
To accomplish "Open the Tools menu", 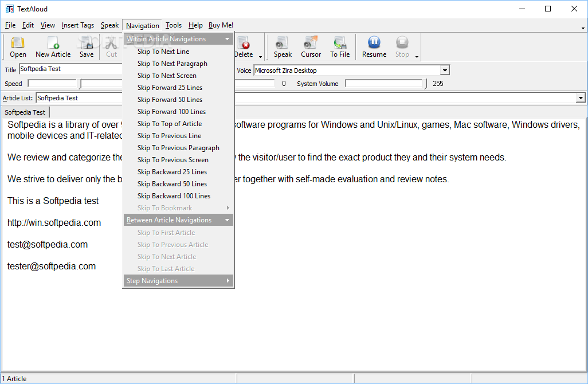I will (174, 25).
